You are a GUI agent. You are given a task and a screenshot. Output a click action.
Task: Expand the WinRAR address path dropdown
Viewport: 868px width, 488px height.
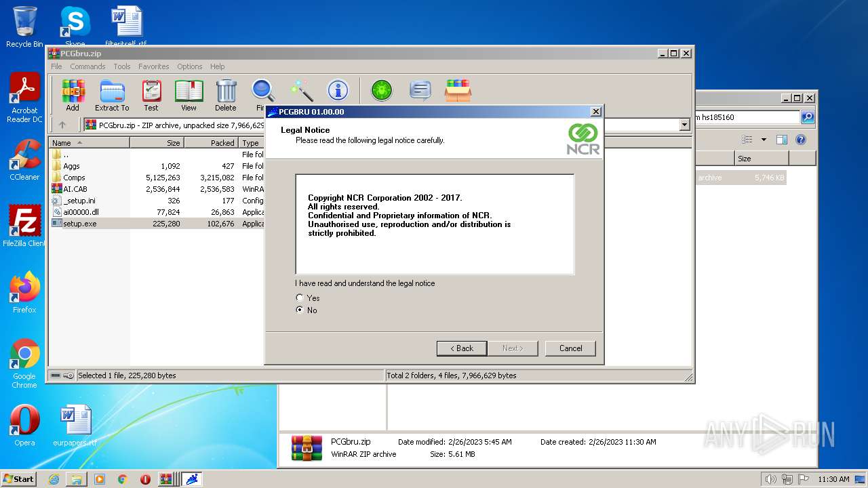pos(684,125)
